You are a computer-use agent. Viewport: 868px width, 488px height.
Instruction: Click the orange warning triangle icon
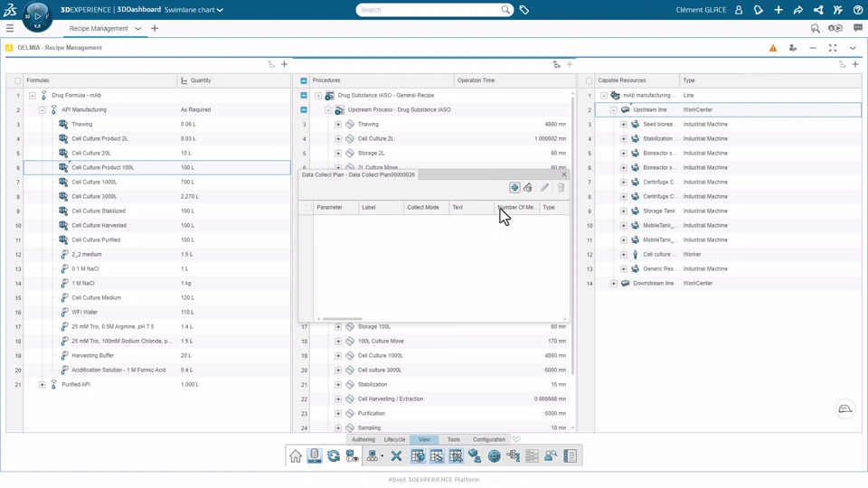pyautogui.click(x=773, y=48)
